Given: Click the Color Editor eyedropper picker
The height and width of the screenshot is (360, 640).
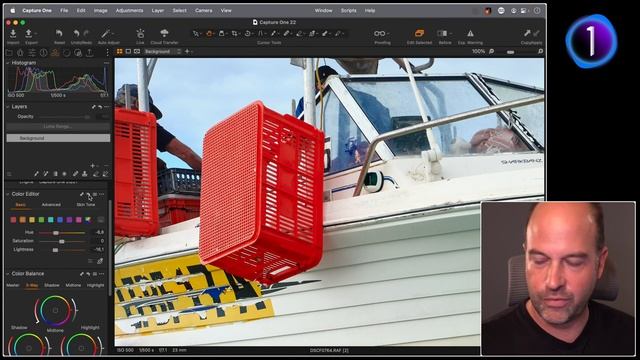Looking at the screenshot, I should (x=100, y=260).
